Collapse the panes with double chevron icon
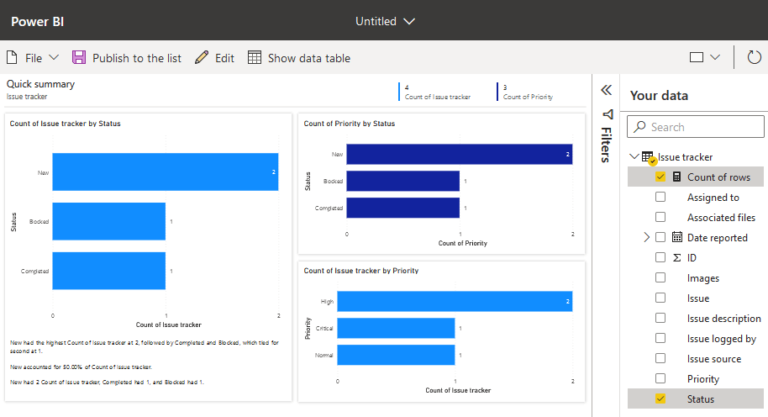768x417 pixels. (x=606, y=90)
